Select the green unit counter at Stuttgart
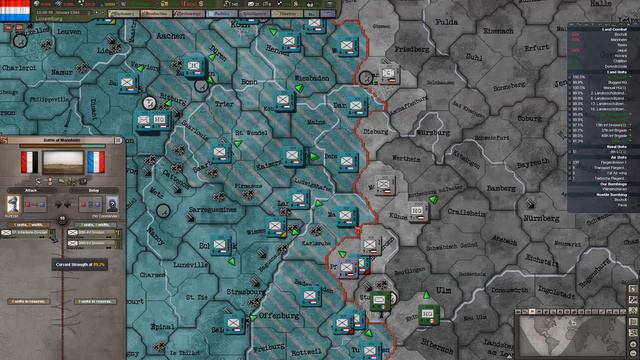 379,301
